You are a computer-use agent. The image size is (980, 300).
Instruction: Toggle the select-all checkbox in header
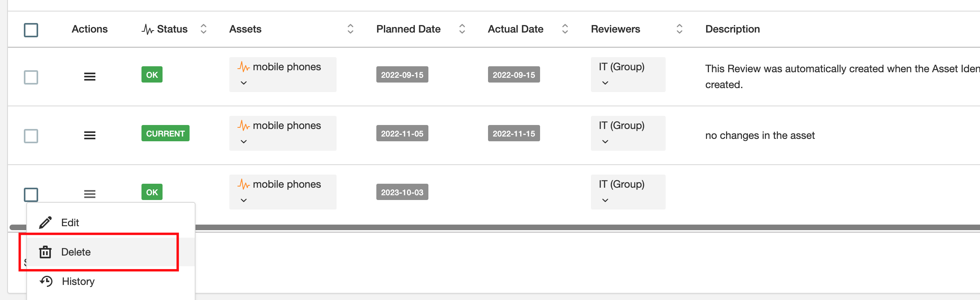pyautogui.click(x=31, y=30)
